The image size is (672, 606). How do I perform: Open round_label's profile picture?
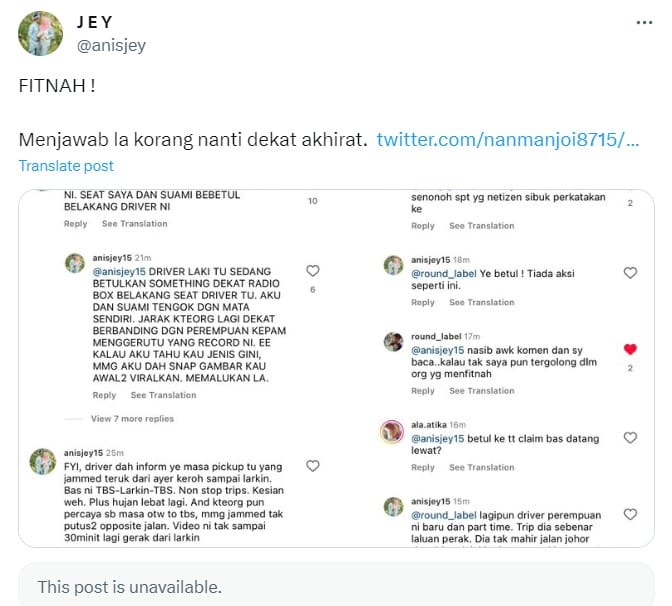click(393, 342)
